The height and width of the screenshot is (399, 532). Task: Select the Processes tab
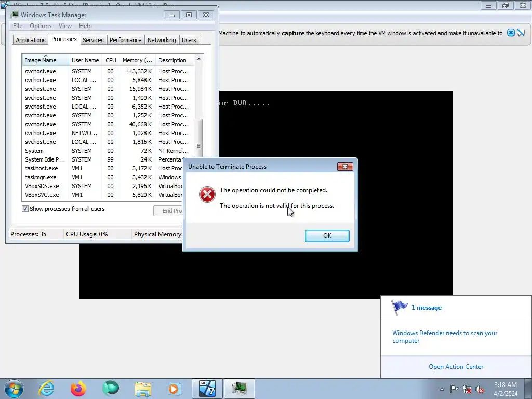click(x=64, y=39)
